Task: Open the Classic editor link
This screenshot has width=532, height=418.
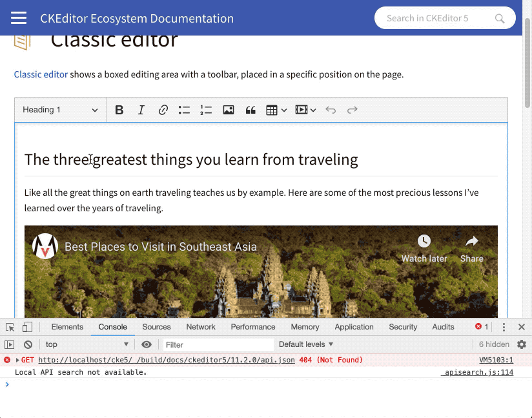Action: (41, 74)
